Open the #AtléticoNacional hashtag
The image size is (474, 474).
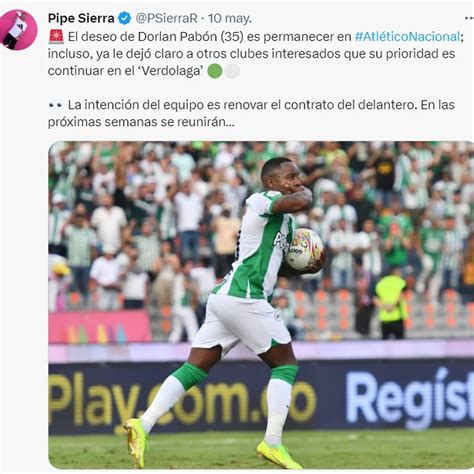click(407, 36)
